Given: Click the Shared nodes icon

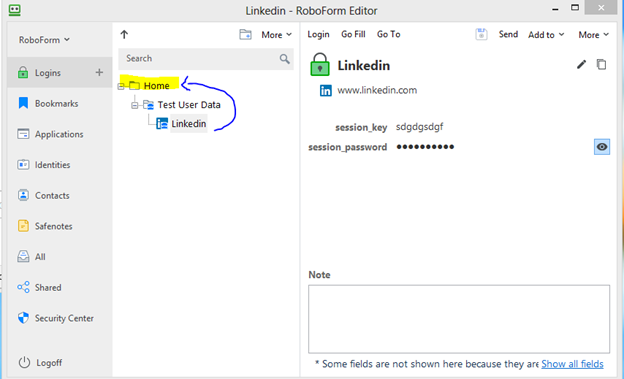Looking at the screenshot, I should (x=23, y=287).
